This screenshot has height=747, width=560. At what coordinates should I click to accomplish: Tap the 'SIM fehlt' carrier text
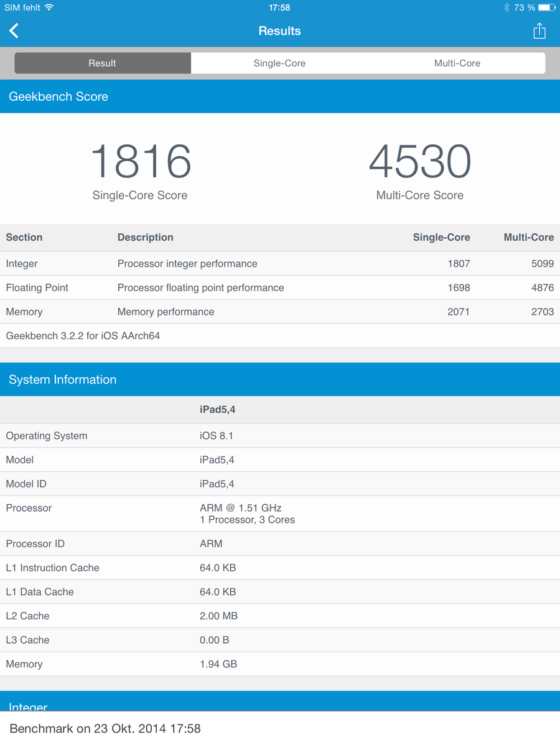[x=22, y=7]
